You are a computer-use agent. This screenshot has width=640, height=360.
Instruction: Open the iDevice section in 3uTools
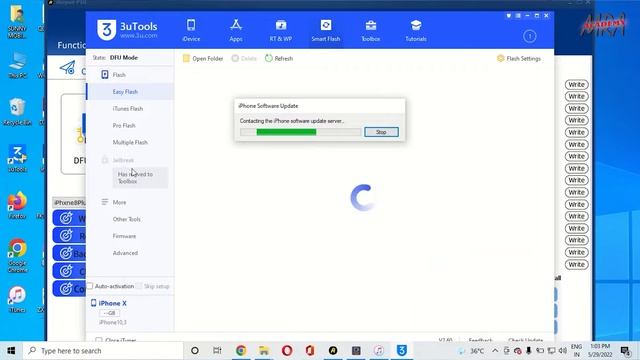[x=191, y=31]
